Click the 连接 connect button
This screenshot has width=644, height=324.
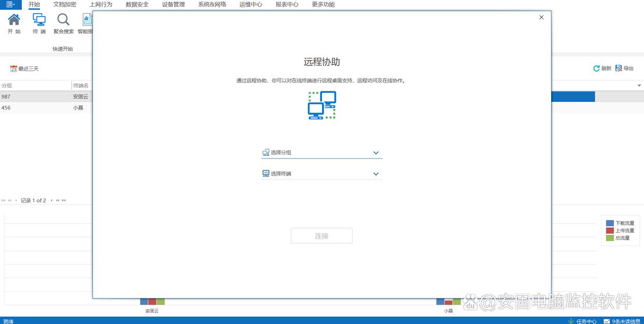[321, 236]
